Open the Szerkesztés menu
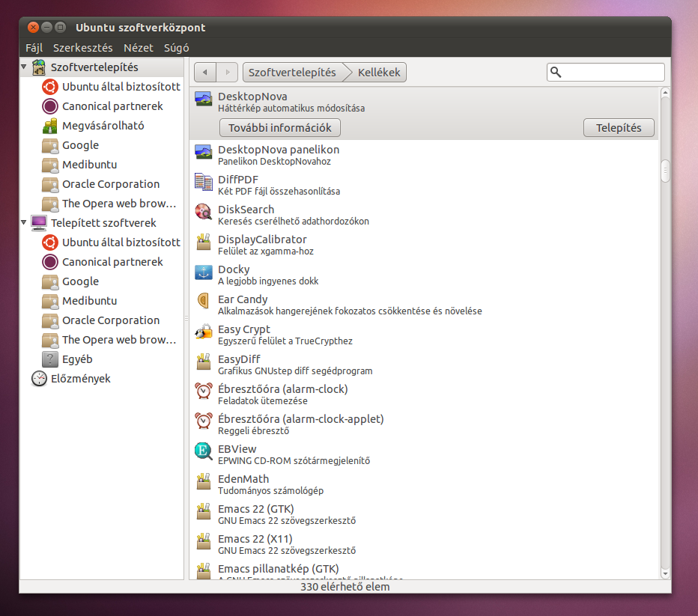 click(x=83, y=48)
